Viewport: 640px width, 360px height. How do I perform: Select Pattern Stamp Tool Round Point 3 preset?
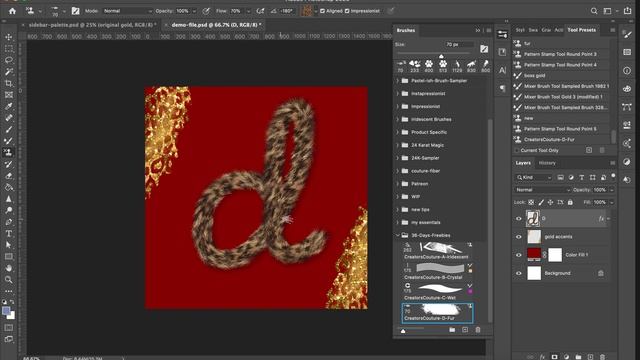point(561,54)
